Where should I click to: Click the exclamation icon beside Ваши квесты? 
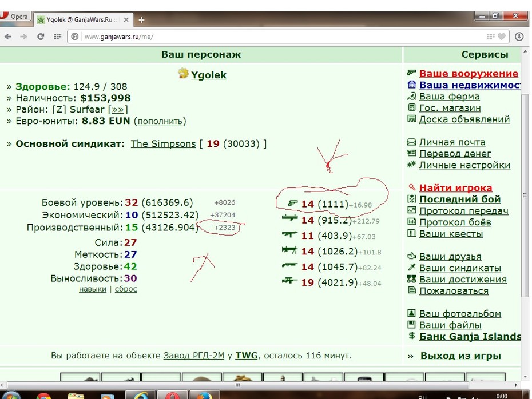pos(411,233)
